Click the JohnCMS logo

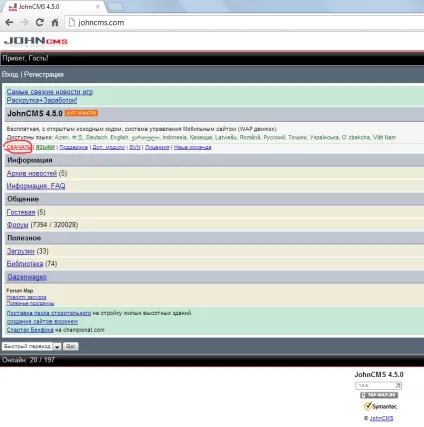[x=36, y=41]
